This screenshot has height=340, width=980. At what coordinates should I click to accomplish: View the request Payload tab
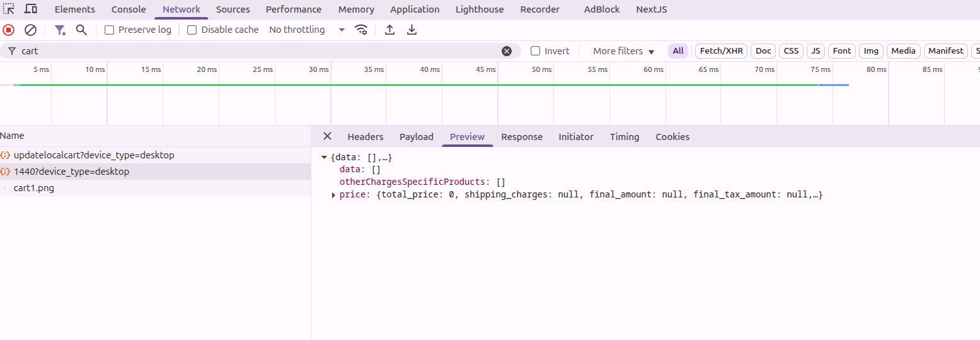point(417,137)
